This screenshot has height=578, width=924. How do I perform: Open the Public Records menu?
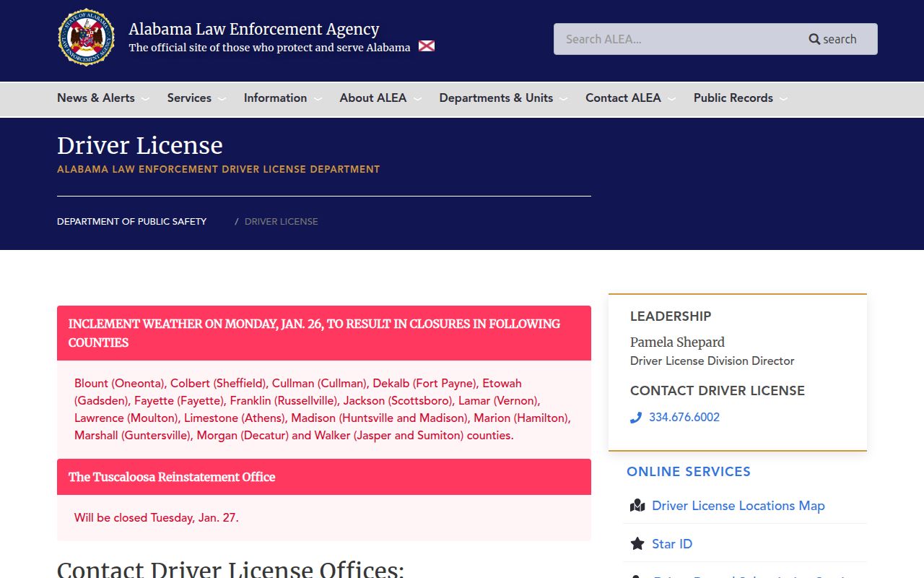(733, 98)
